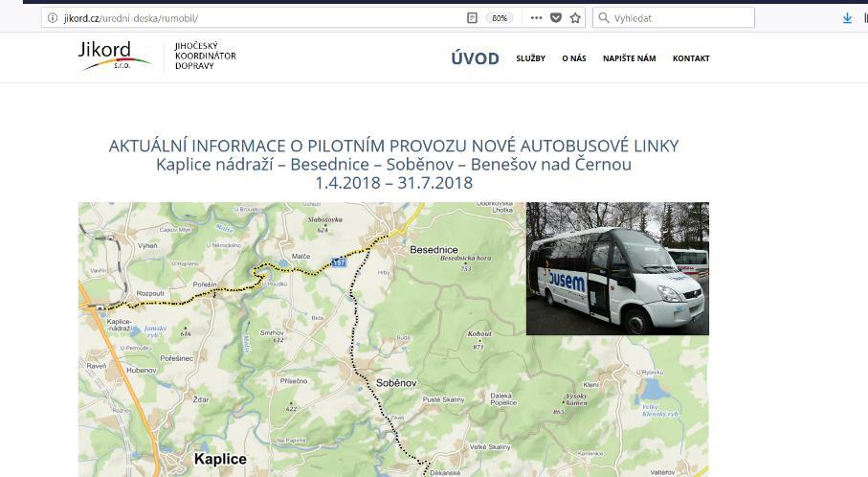Viewport: 868px width, 477px height.
Task: Open page actions three-dot menu
Action: coord(536,18)
